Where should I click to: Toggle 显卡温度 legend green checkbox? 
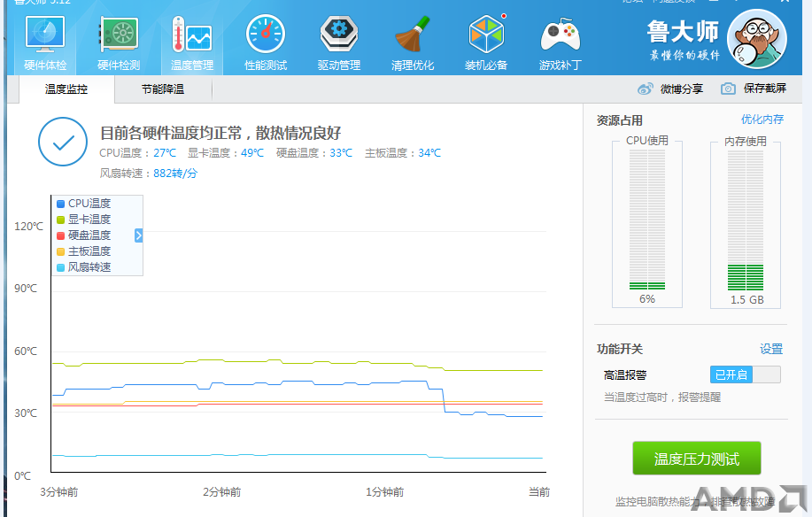[x=60, y=220]
